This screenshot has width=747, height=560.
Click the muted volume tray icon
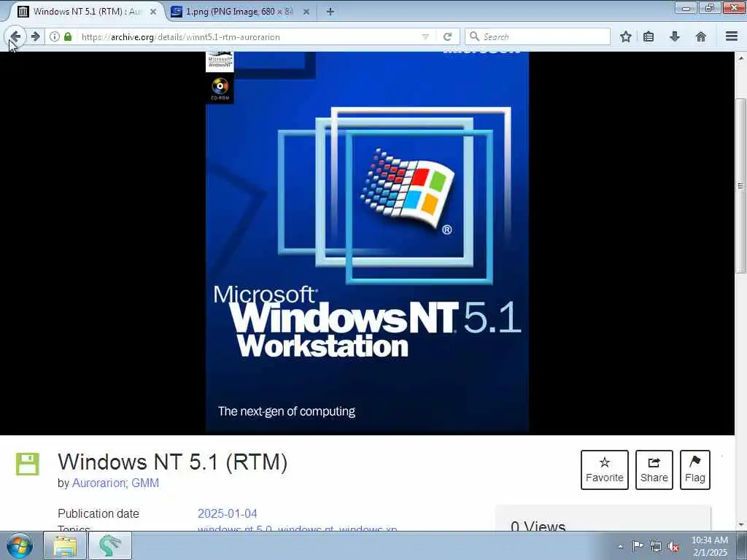click(x=673, y=546)
